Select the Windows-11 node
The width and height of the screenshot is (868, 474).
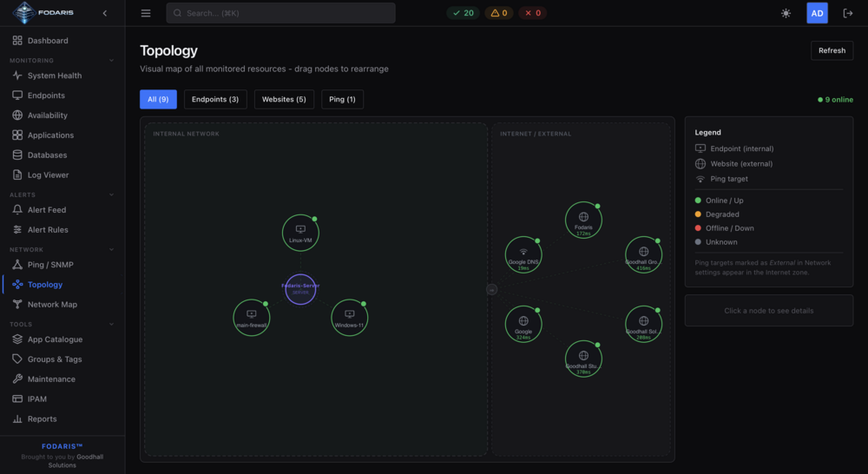(349, 318)
